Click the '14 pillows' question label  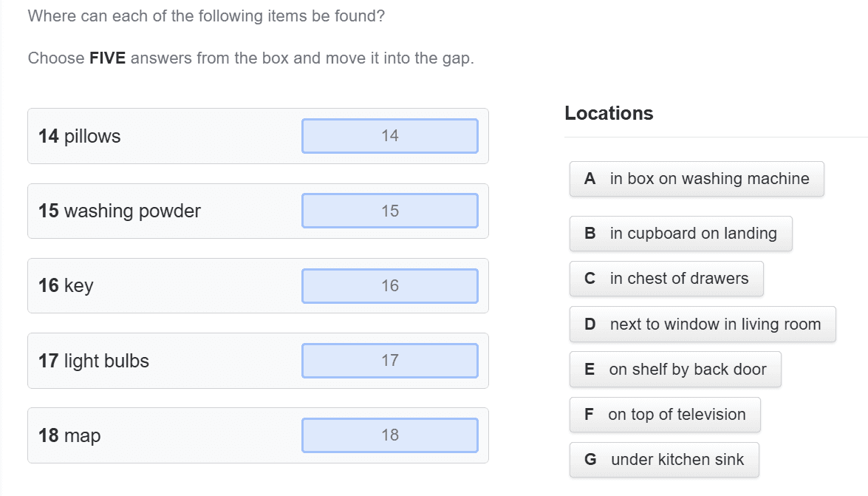point(80,136)
